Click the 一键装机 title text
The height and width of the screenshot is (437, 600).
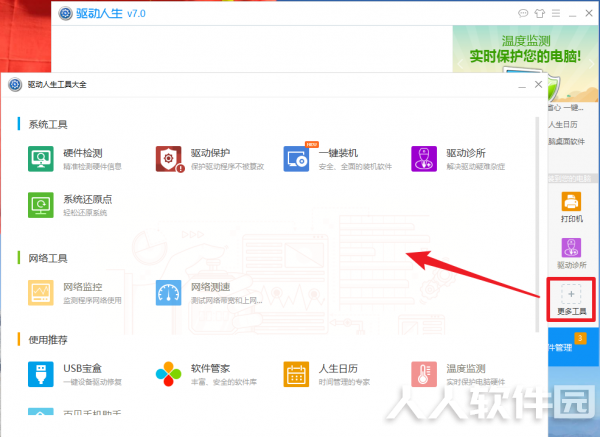click(338, 153)
